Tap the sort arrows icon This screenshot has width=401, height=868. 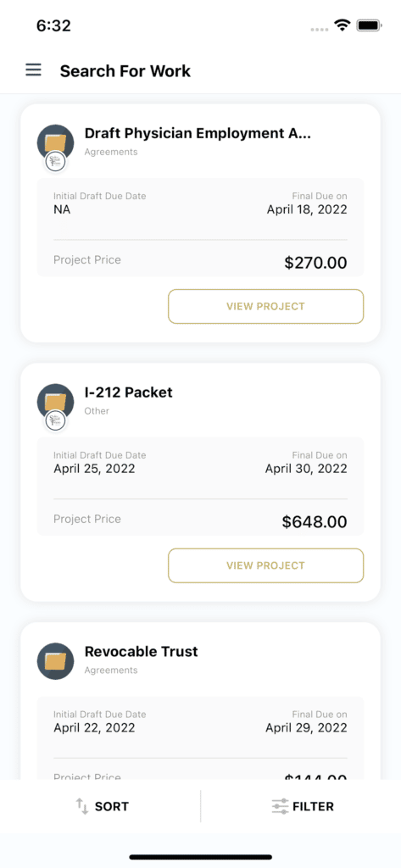tap(82, 807)
